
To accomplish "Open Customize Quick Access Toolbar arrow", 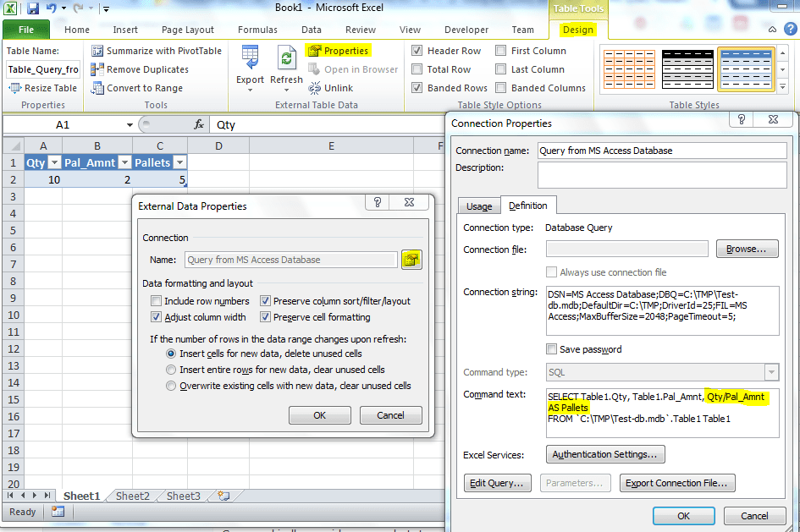I will (106, 8).
